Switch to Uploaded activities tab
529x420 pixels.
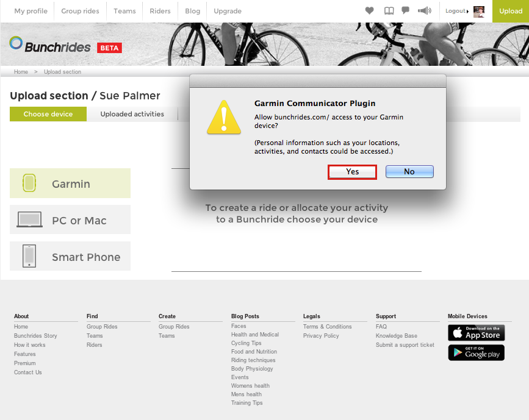[132, 114]
